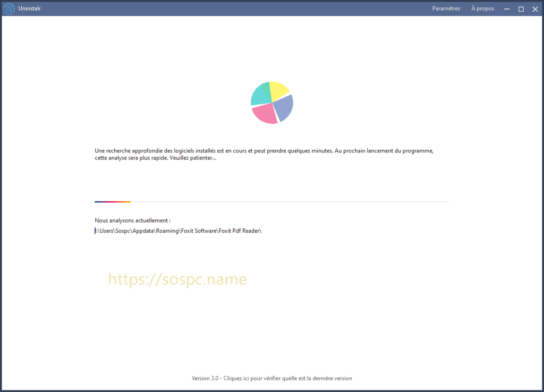
Task: Click the Uninstalr logo icon in title bar
Action: [x=8, y=8]
